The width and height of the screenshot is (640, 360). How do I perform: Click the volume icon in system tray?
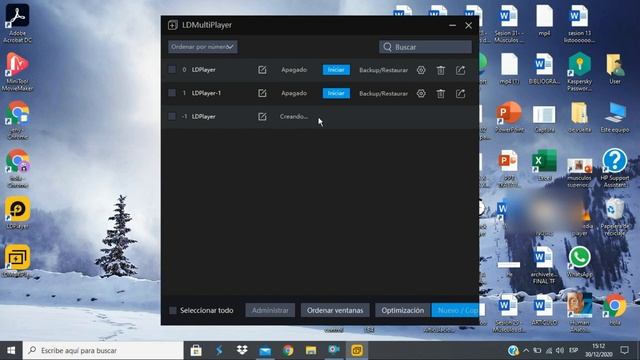click(560, 350)
